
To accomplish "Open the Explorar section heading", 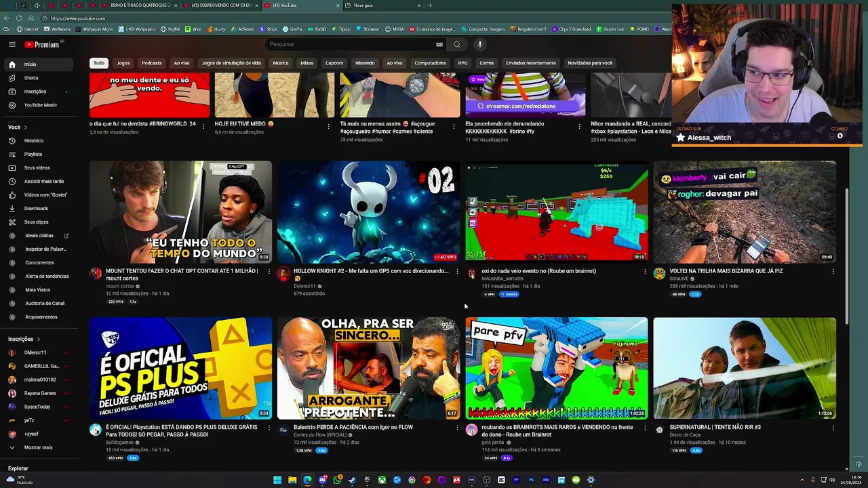I will point(18,468).
